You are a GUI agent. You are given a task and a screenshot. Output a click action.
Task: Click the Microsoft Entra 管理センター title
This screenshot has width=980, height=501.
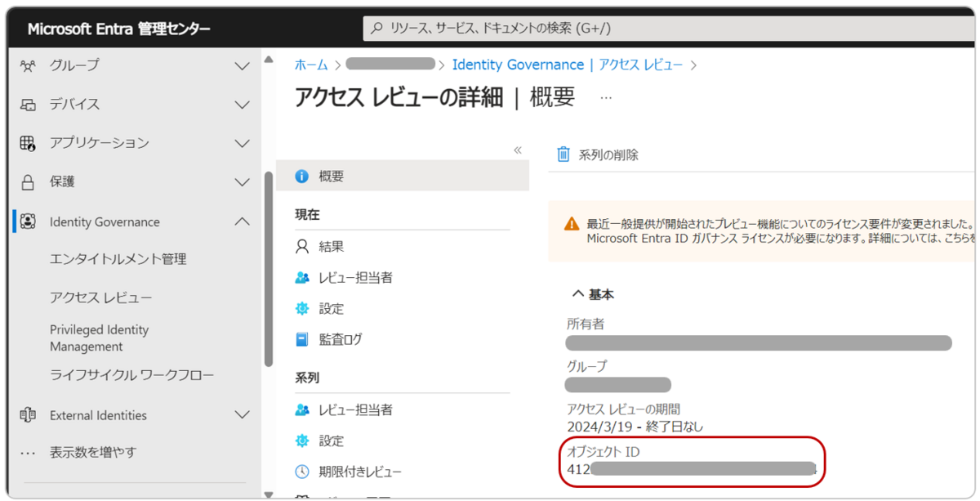[119, 29]
